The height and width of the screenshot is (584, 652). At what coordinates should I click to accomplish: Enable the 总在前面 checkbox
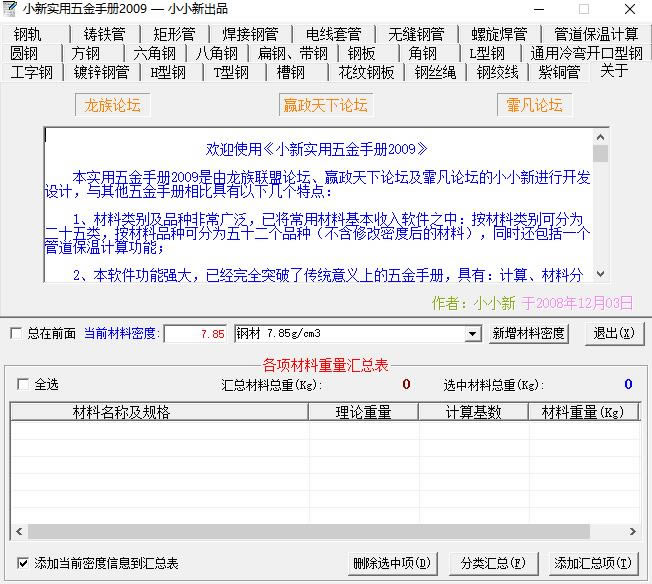(x=16, y=333)
